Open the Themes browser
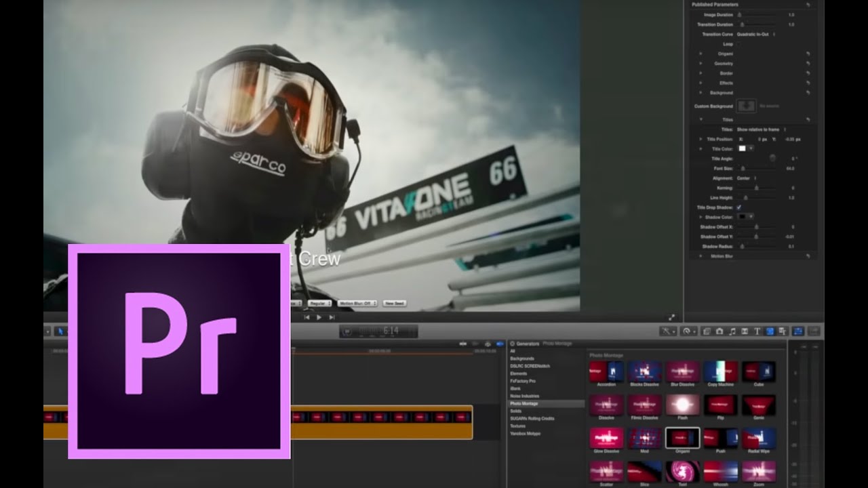This screenshot has width=868, height=488. [783, 331]
